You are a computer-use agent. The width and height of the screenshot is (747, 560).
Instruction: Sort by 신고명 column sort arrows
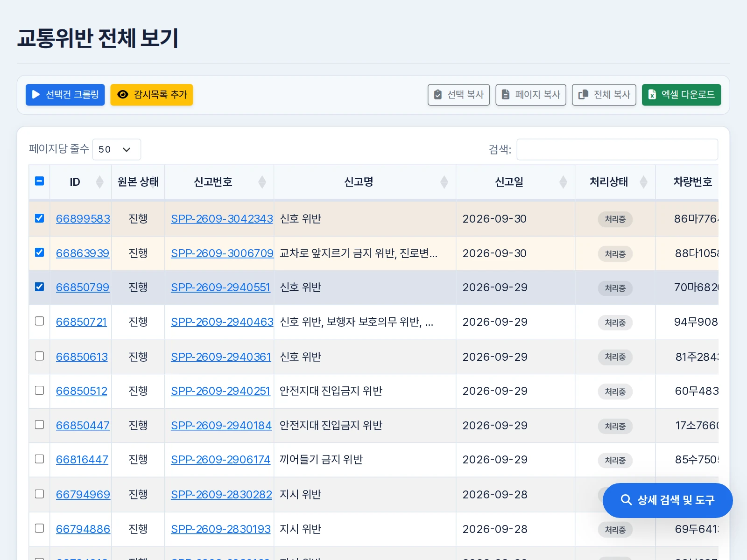pos(444,182)
